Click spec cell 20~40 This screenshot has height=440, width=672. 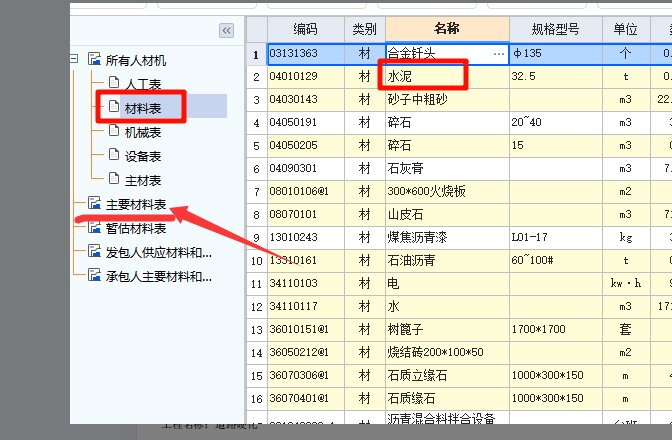click(x=556, y=123)
